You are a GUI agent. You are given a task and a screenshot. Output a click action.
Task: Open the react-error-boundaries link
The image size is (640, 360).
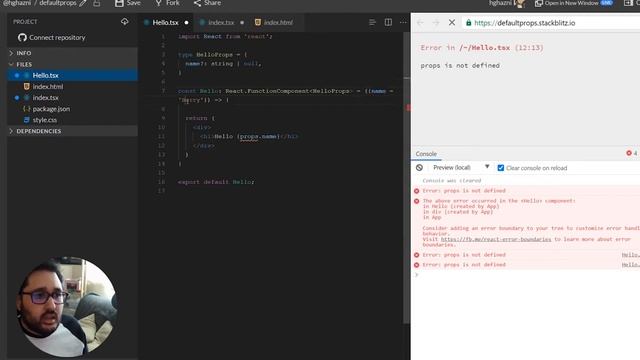click(496, 239)
